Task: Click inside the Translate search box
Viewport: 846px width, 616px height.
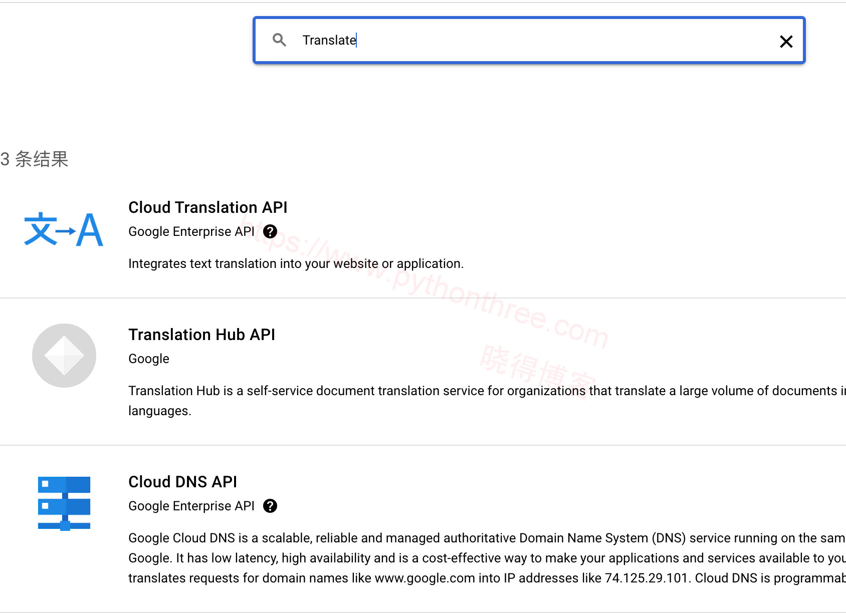Action: pos(451,40)
